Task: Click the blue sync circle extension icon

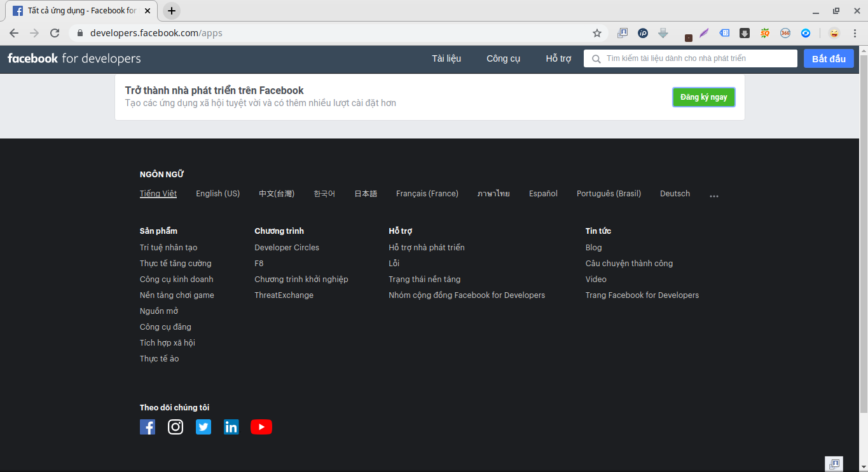Action: tap(806, 33)
